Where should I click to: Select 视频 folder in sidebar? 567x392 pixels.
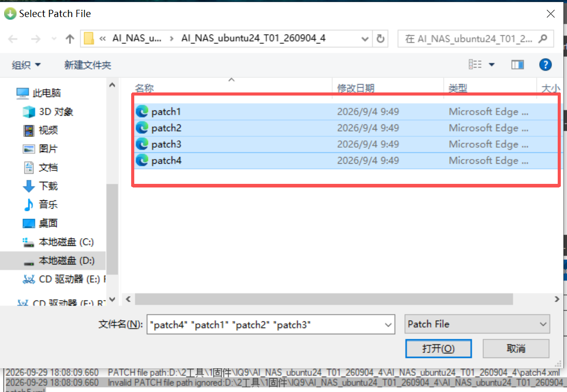[48, 130]
